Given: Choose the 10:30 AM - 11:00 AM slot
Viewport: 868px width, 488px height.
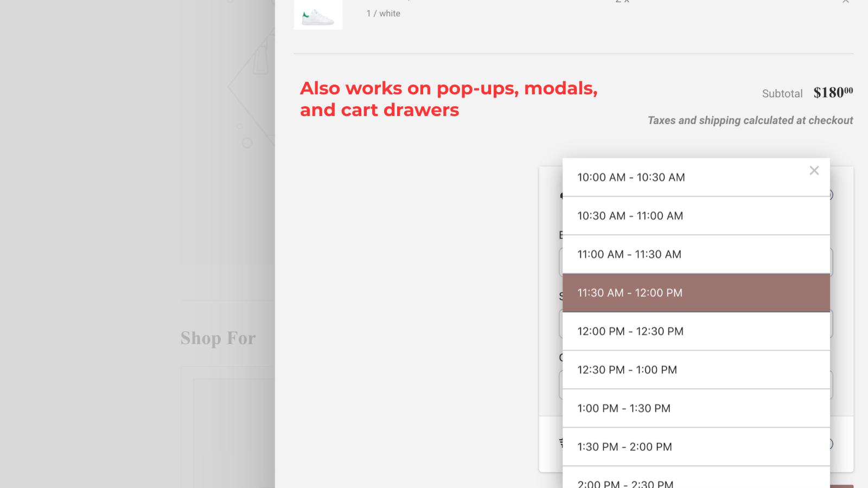Looking at the screenshot, I should coord(629,215).
